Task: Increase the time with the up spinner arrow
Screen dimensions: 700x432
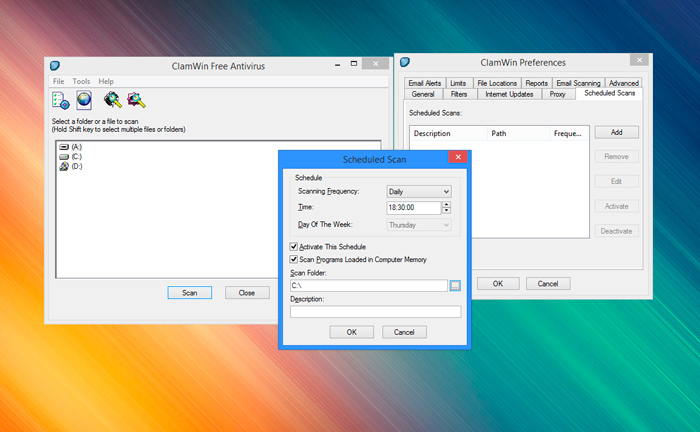Action: click(446, 204)
